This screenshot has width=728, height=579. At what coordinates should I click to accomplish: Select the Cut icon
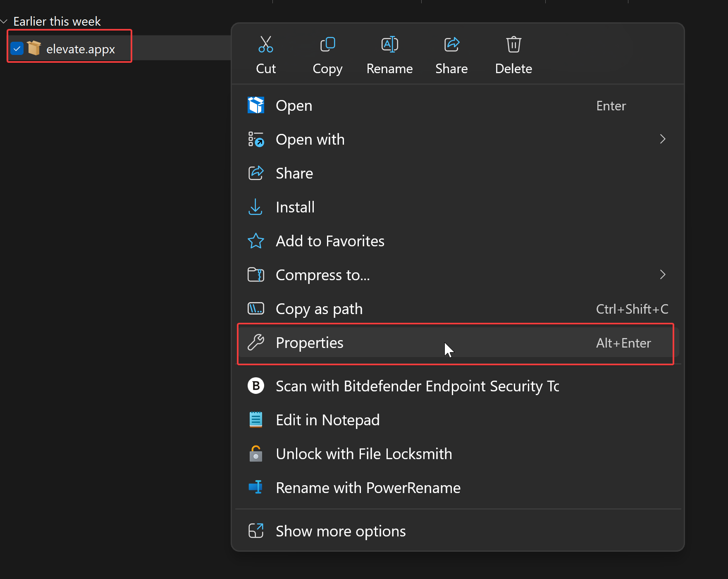[266, 44]
